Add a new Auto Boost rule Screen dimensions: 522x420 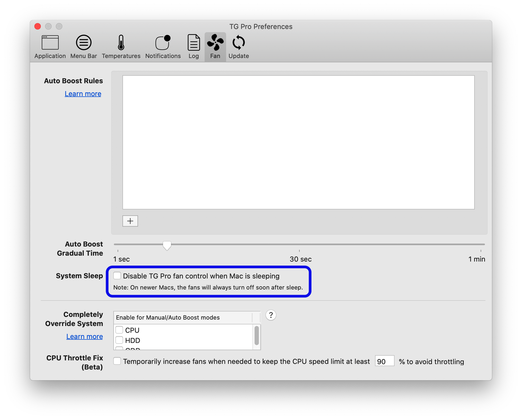[x=130, y=221]
